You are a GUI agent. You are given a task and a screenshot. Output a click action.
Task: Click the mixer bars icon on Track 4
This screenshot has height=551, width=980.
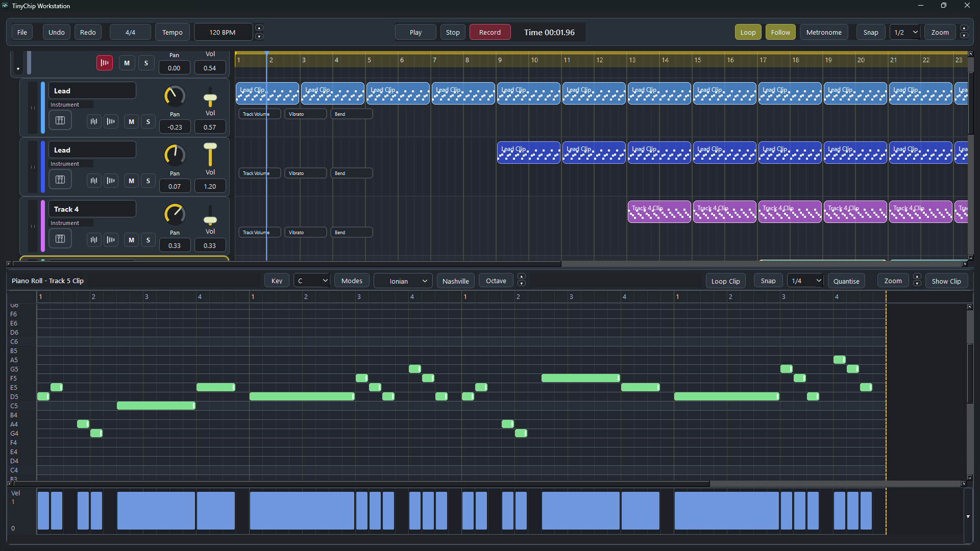coord(94,240)
